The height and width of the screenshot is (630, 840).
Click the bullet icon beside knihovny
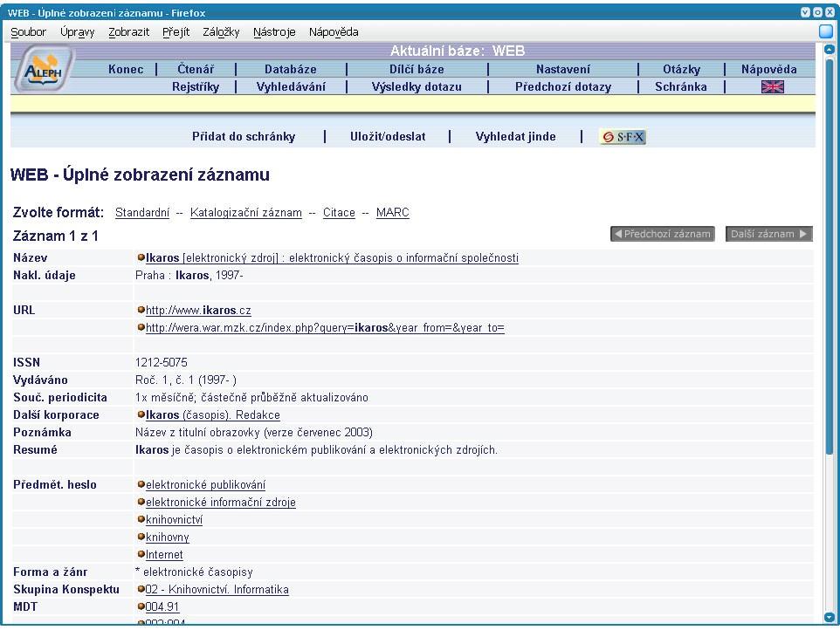tap(141, 537)
